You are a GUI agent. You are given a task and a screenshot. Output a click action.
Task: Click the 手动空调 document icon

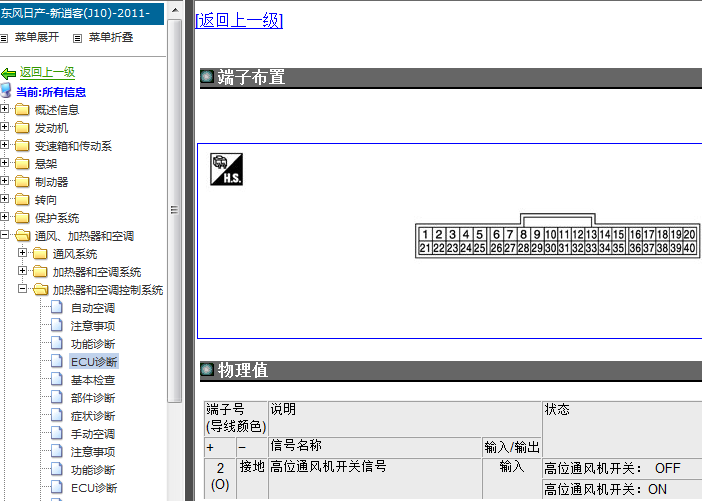[x=56, y=433]
